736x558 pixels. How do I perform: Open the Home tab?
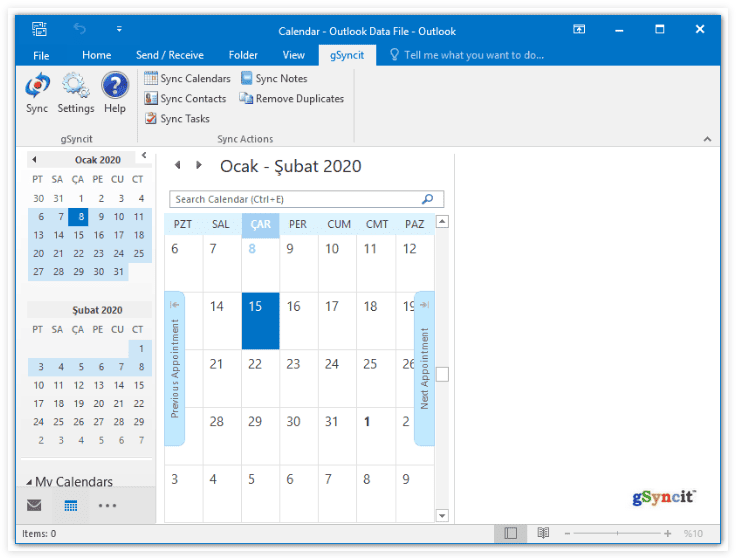pyautogui.click(x=97, y=55)
